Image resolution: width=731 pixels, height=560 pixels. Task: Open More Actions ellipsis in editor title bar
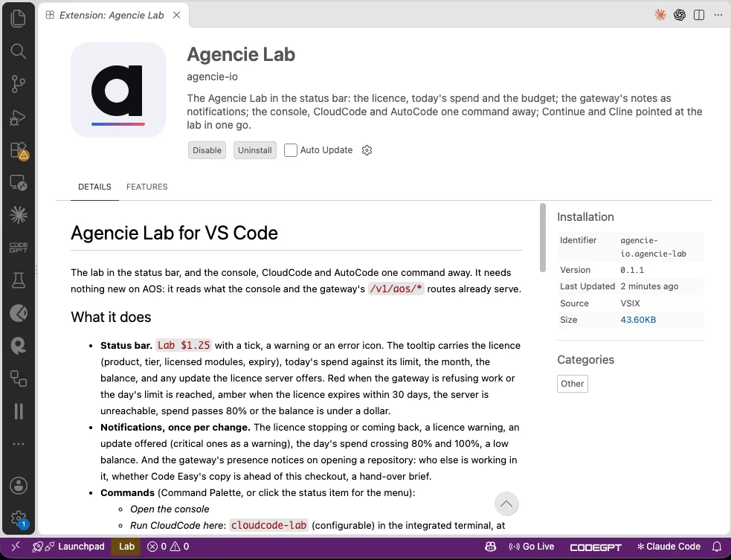(718, 15)
